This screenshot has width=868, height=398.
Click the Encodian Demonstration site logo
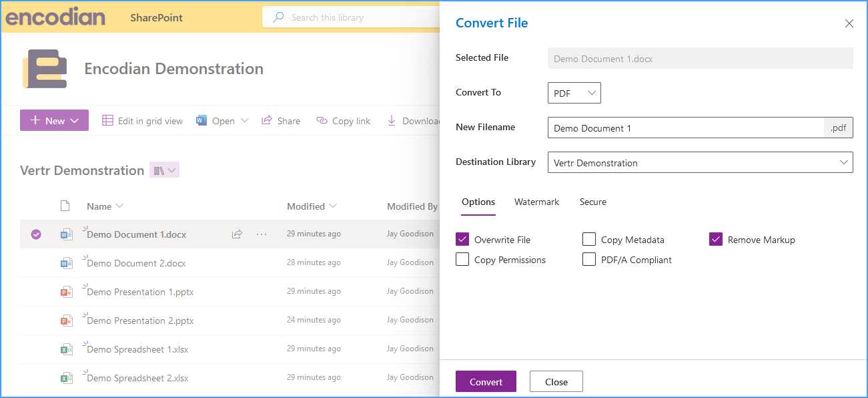coord(45,69)
